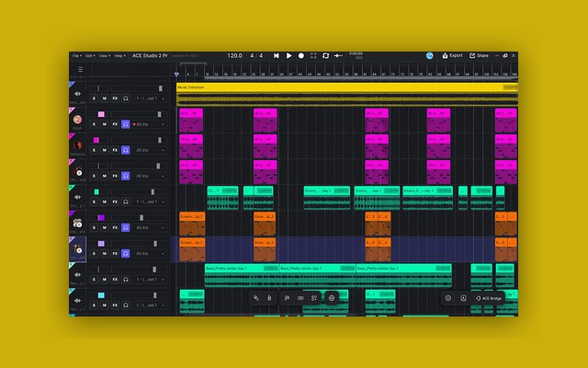Click the waveform icon of the Drums track
This screenshot has width=588, height=368.
77,197
